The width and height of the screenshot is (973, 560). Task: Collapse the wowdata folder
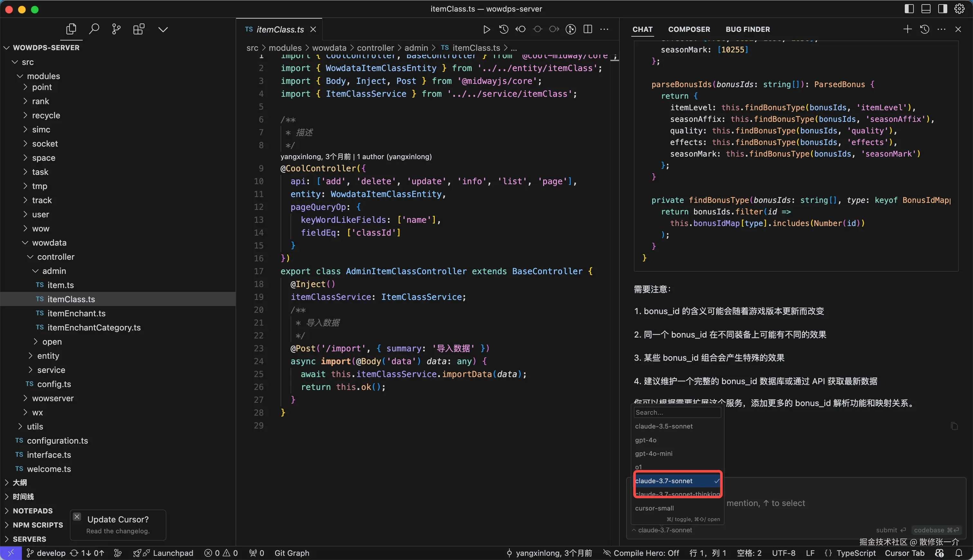[49, 243]
